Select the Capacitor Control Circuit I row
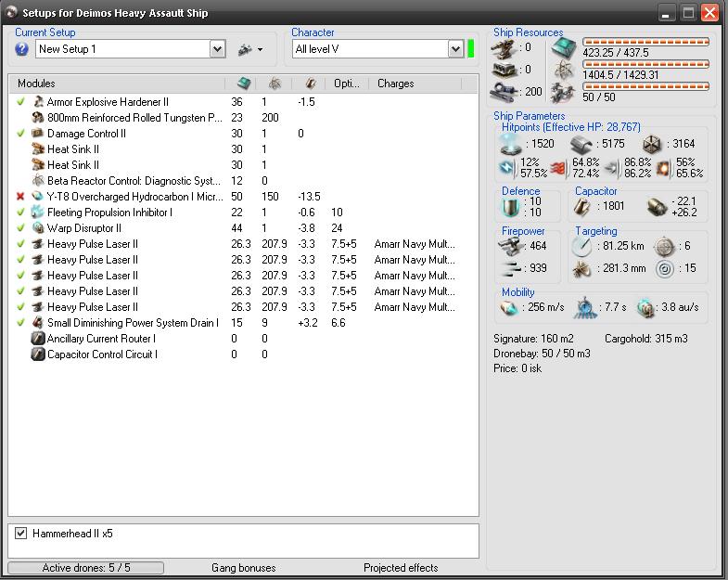Screen dimensions: 728x580 pyautogui.click(x=243, y=354)
